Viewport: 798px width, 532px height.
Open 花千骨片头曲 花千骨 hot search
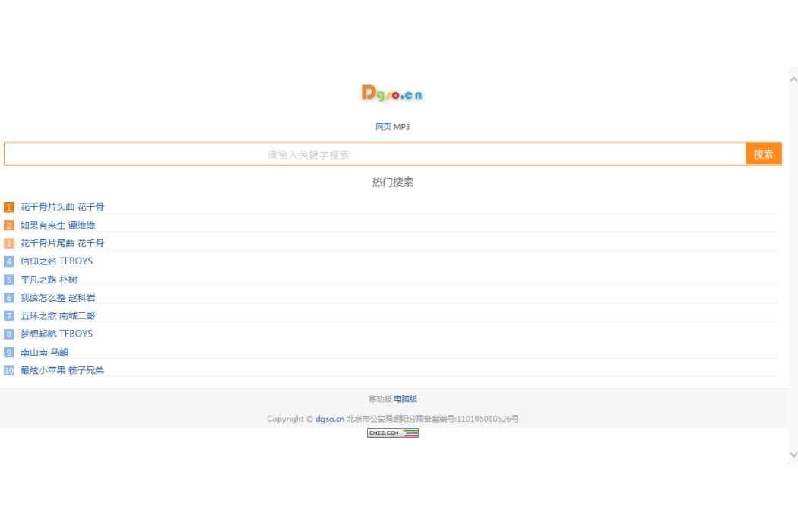(62, 207)
